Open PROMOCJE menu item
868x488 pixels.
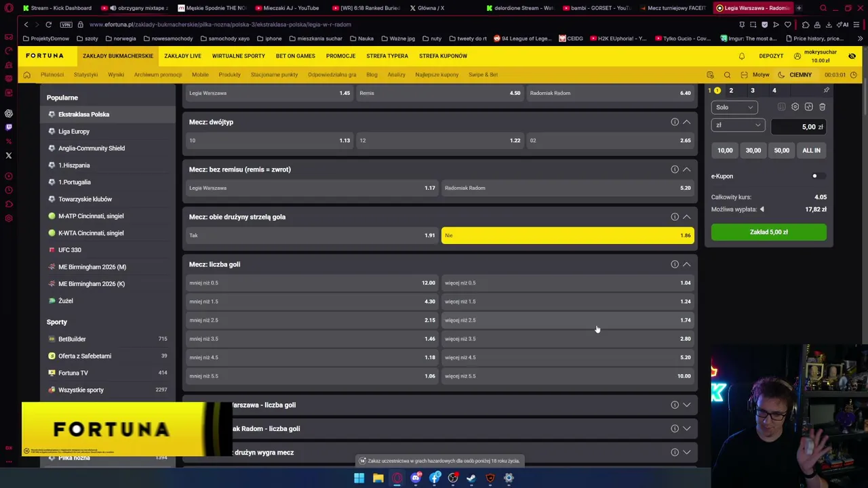click(x=340, y=56)
